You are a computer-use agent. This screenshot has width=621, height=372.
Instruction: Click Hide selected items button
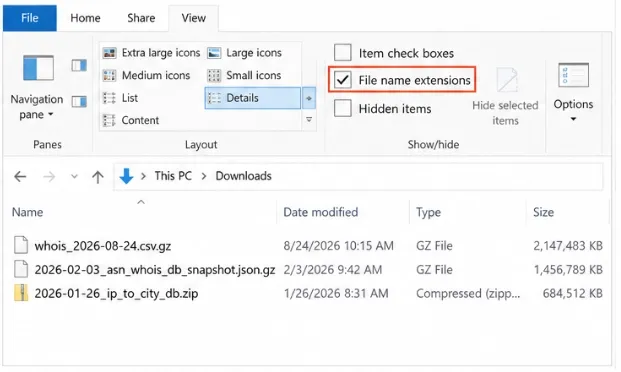point(505,96)
